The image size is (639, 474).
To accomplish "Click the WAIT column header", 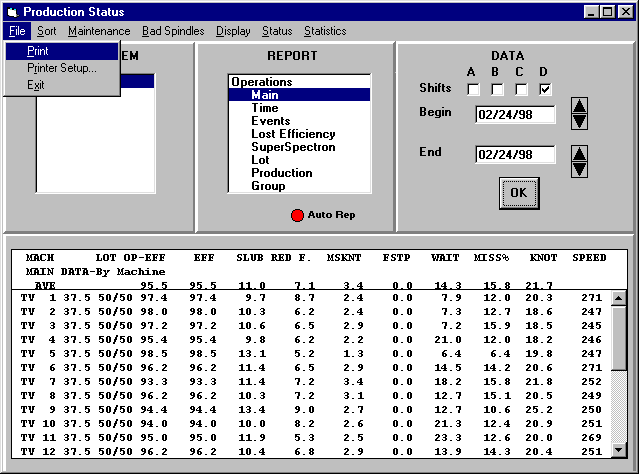I will pyautogui.click(x=445, y=258).
